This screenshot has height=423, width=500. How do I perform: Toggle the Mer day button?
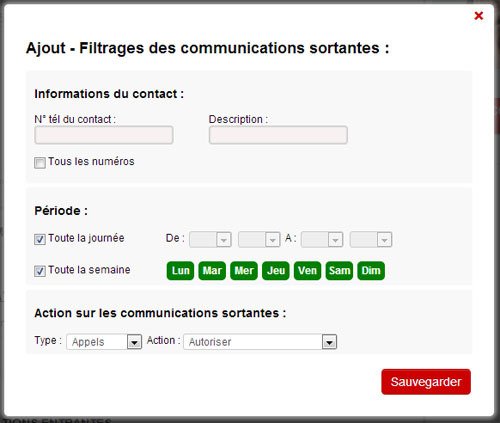coord(244,271)
